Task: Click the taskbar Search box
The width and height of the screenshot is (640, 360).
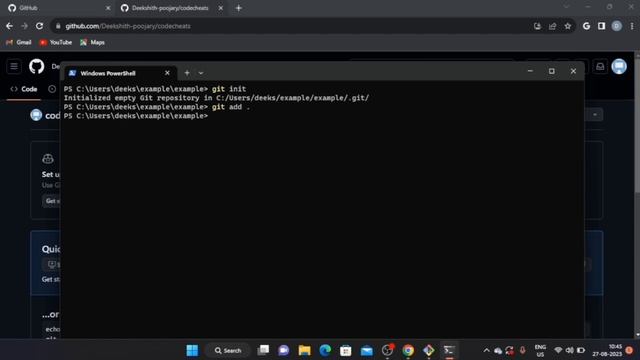Action: 228,350
